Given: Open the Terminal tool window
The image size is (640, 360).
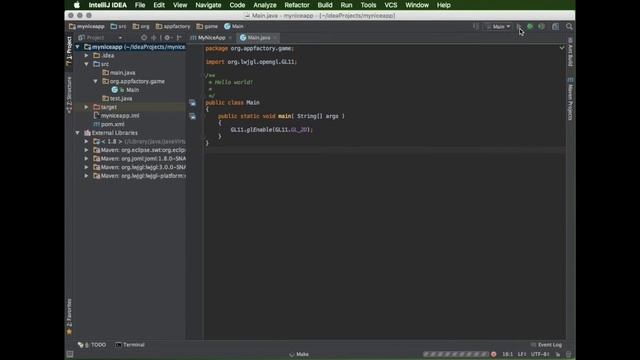Looking at the screenshot, I should pyautogui.click(x=130, y=345).
